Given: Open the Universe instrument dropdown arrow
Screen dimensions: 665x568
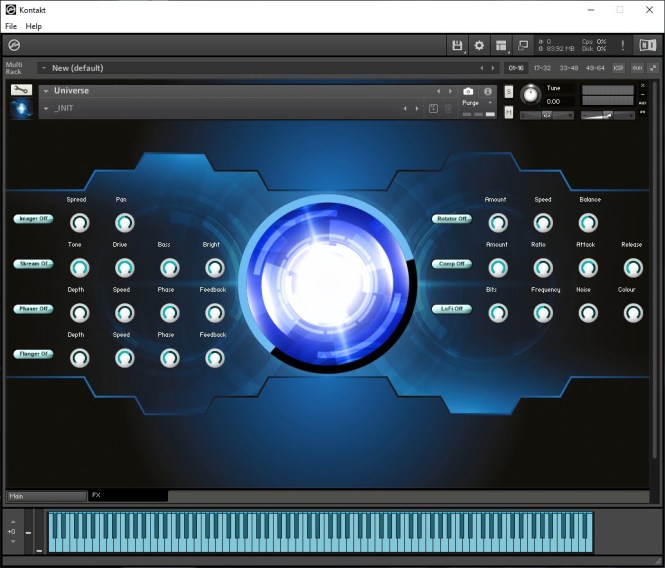Looking at the screenshot, I should pos(46,91).
